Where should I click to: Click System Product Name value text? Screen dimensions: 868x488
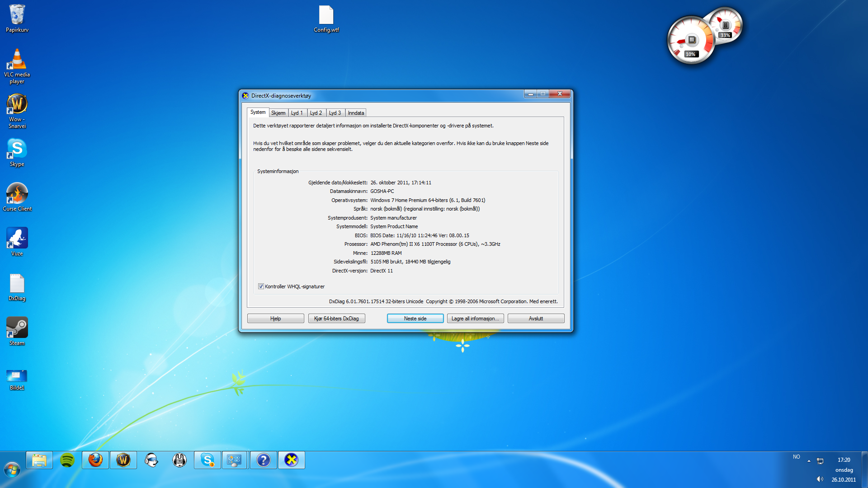pos(394,226)
